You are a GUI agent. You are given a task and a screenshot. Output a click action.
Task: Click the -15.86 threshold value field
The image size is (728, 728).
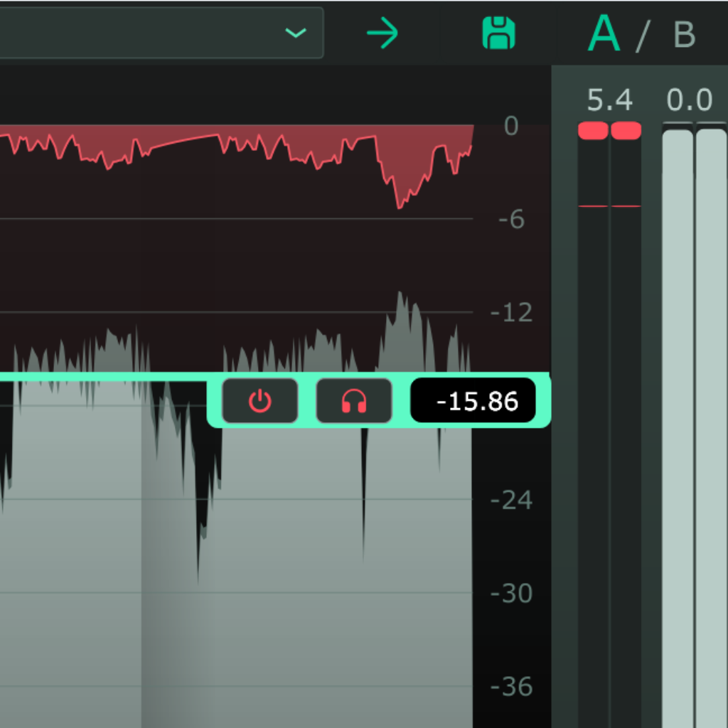[x=473, y=401]
